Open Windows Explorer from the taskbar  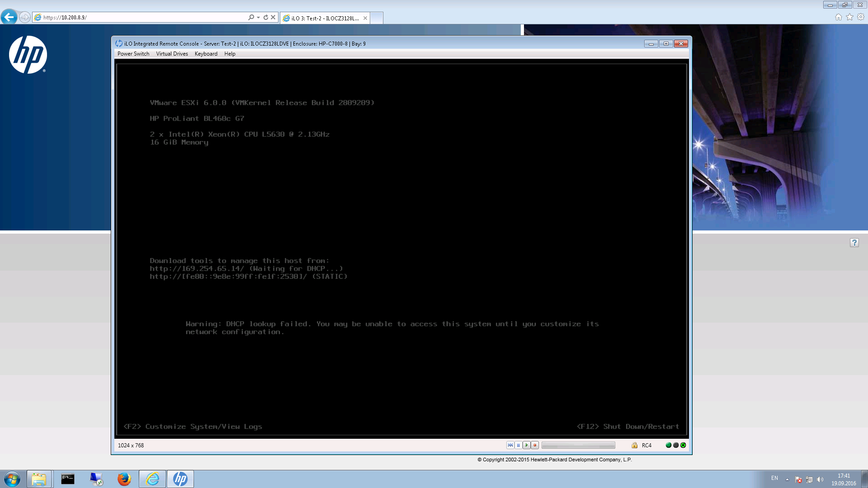coord(39,479)
